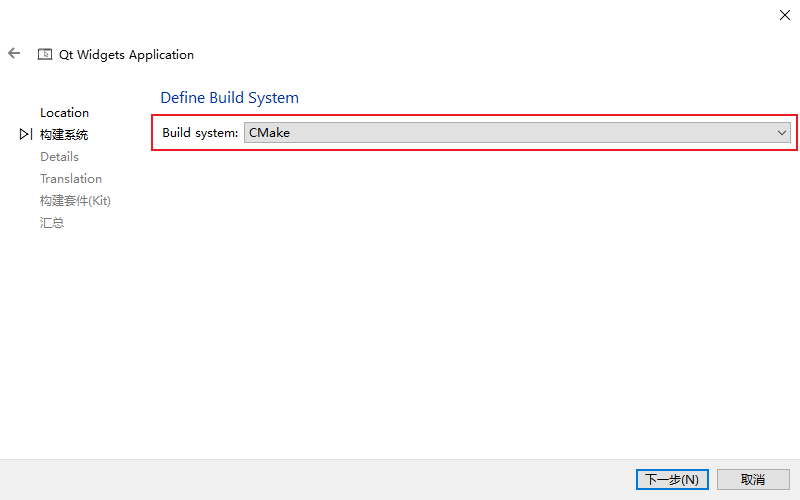Click the empty title bar area at the top

400,15
